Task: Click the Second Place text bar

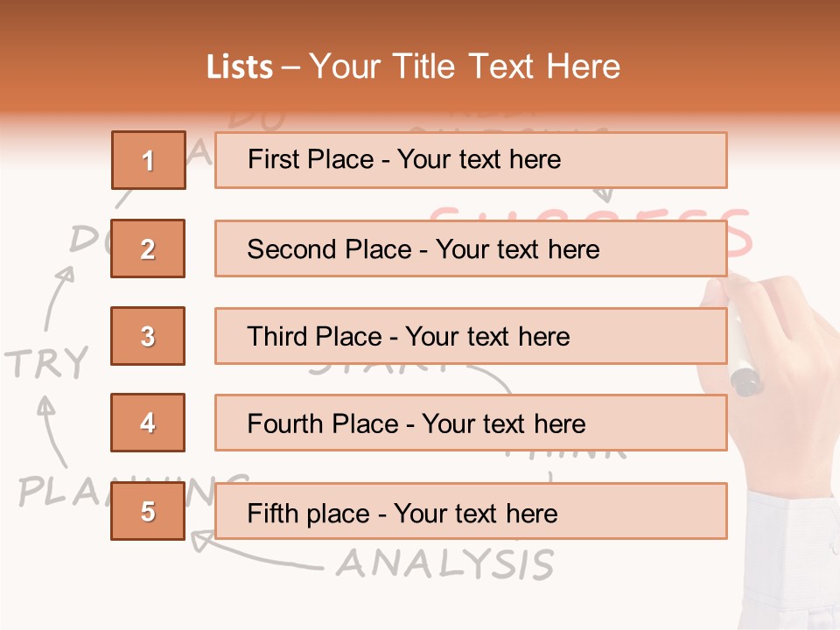Action: point(471,248)
